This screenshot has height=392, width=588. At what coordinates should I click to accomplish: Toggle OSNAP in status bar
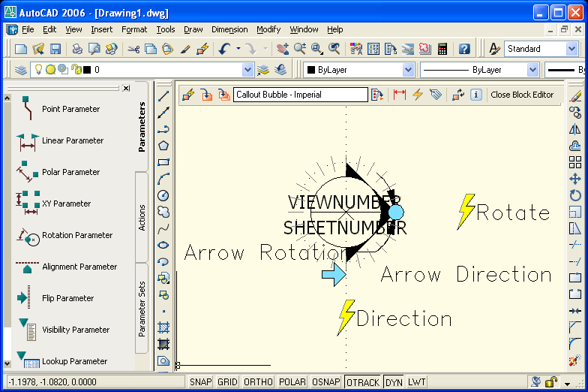tap(325, 382)
